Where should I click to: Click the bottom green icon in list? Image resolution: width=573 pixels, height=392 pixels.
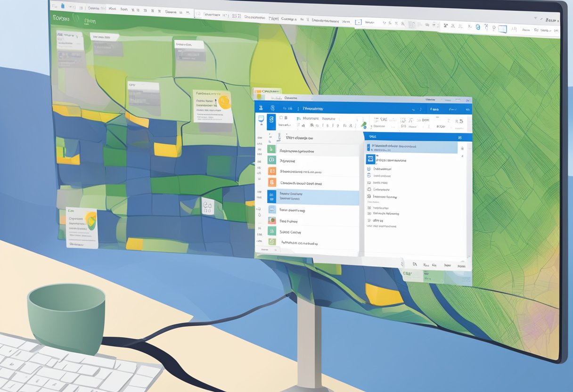click(271, 242)
